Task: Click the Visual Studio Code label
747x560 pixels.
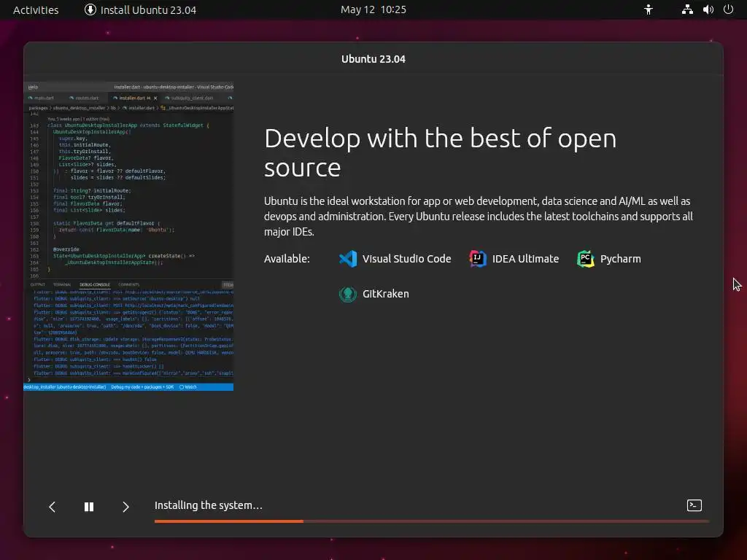Action: pos(406,259)
